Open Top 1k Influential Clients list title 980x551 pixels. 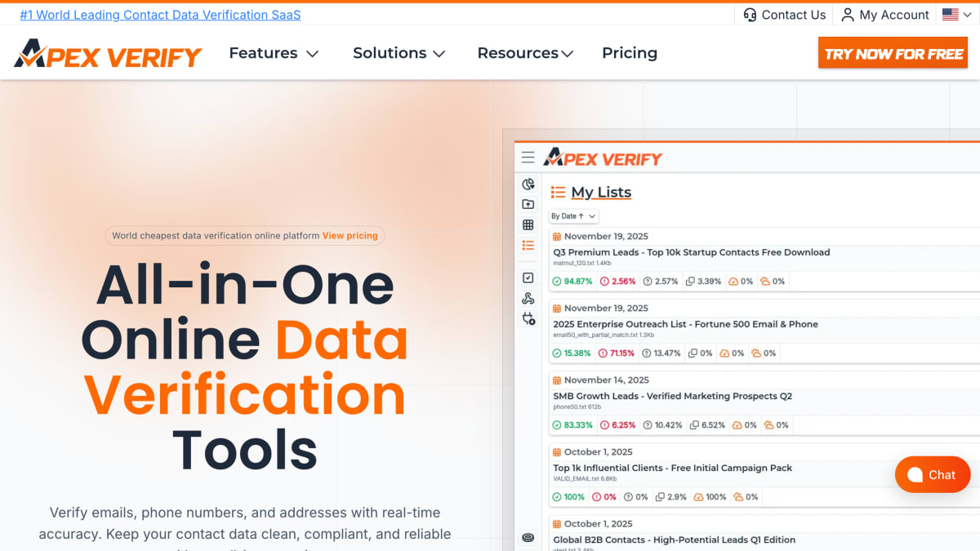point(673,468)
